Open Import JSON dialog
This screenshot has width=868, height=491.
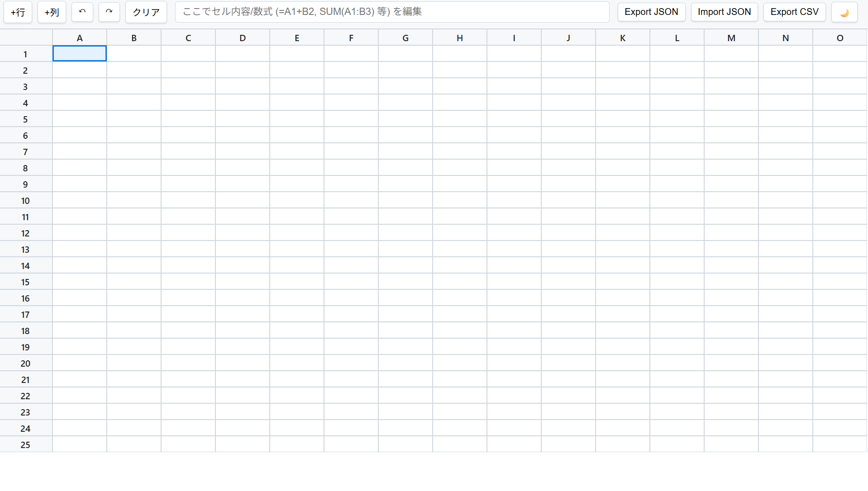[724, 12]
